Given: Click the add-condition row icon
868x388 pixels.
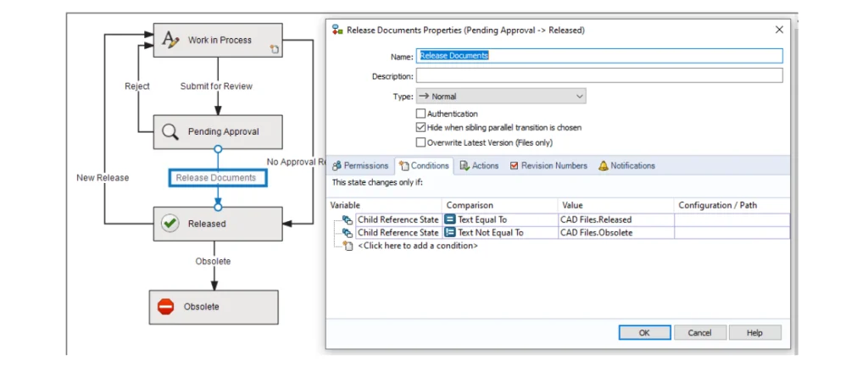Looking at the screenshot, I should point(348,246).
